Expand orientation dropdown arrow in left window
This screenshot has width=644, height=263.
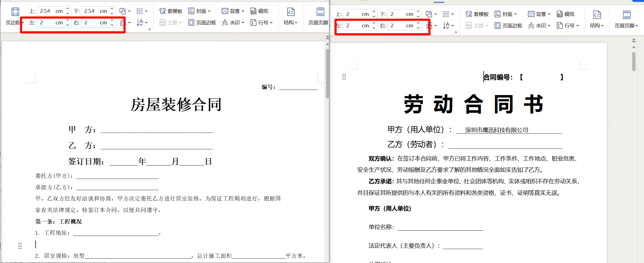pos(129,11)
